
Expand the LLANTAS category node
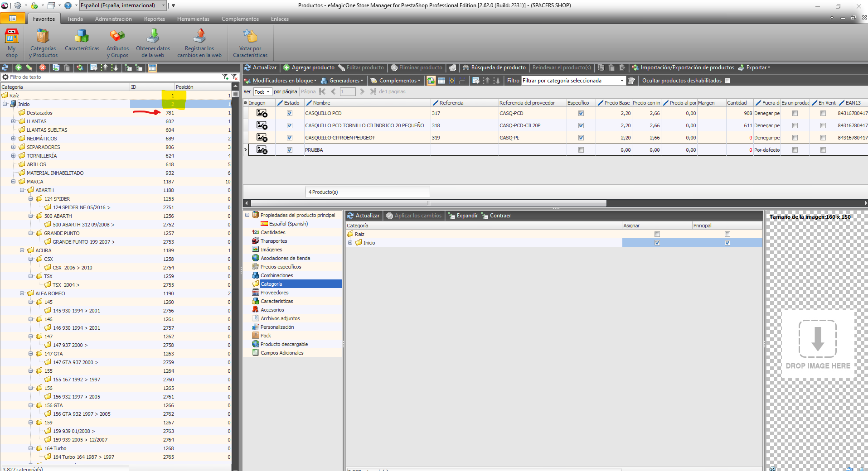[x=14, y=121]
